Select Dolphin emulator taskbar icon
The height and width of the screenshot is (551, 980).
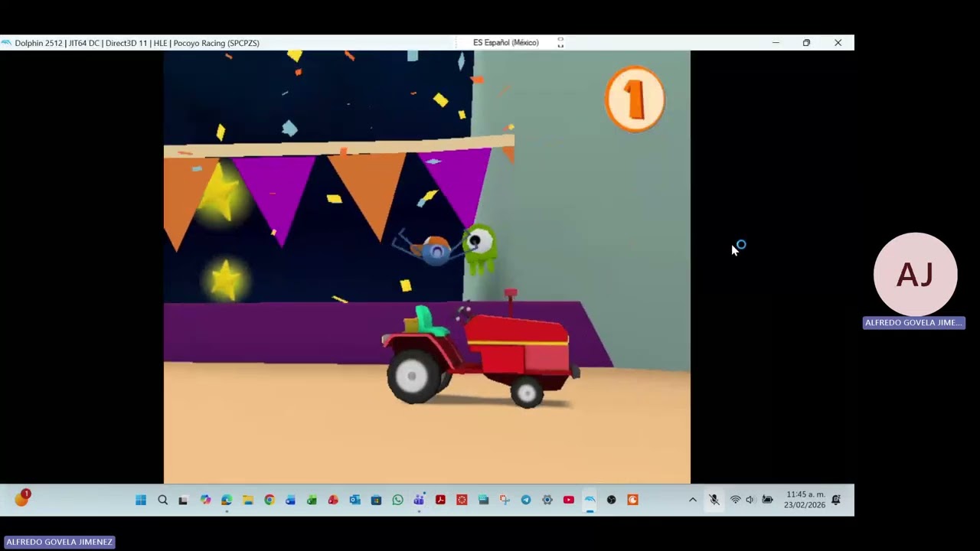tap(590, 500)
